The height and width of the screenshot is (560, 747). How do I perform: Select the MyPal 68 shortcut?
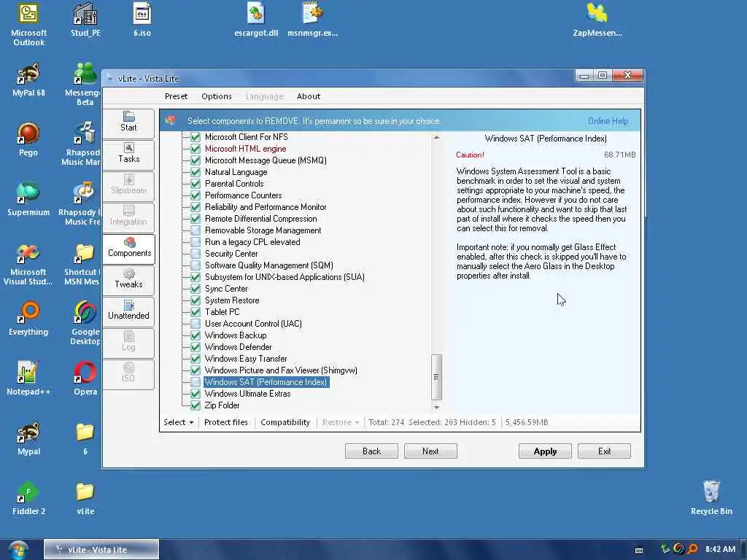[x=28, y=80]
